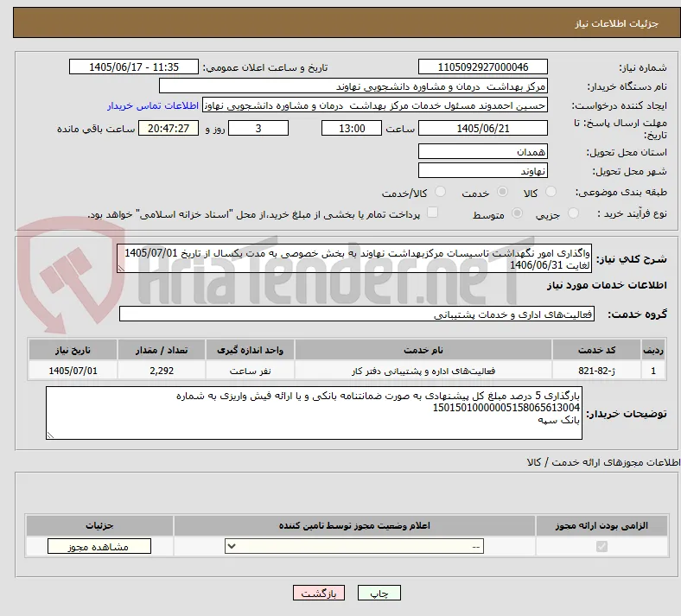Toggle Islamic treasury bonds payment checkbox
Viewport: 681px width, 616px height.
coord(433,213)
